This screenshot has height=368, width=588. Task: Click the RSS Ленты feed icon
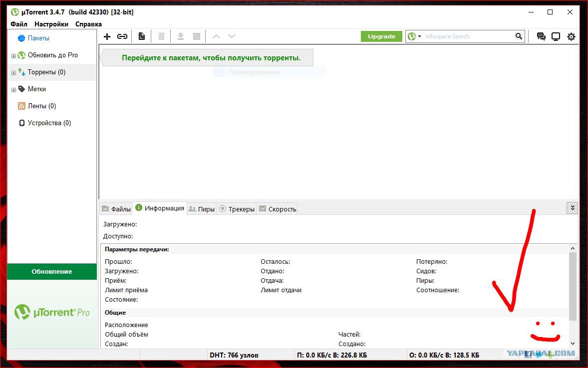pos(21,106)
